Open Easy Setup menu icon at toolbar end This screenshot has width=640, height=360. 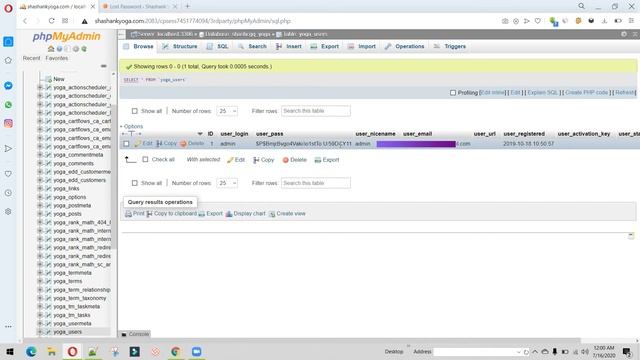point(631,21)
